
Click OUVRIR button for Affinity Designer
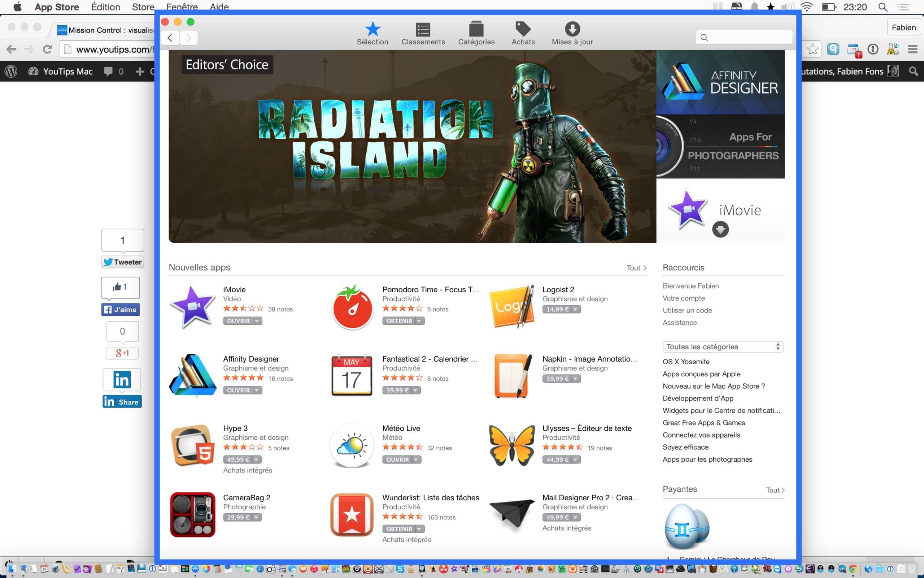(x=238, y=390)
